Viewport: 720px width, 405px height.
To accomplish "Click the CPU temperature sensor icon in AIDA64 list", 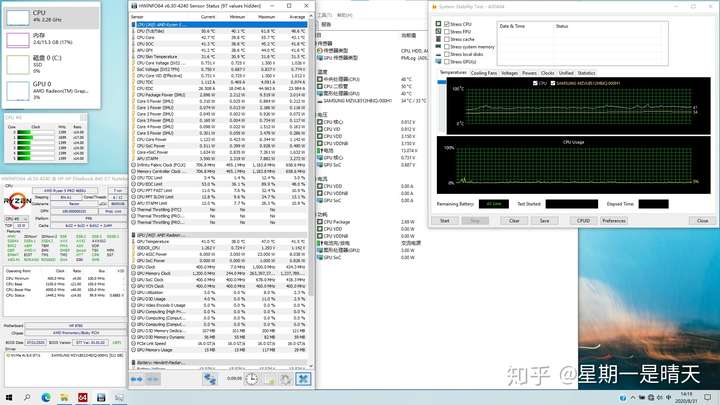I will [320, 79].
